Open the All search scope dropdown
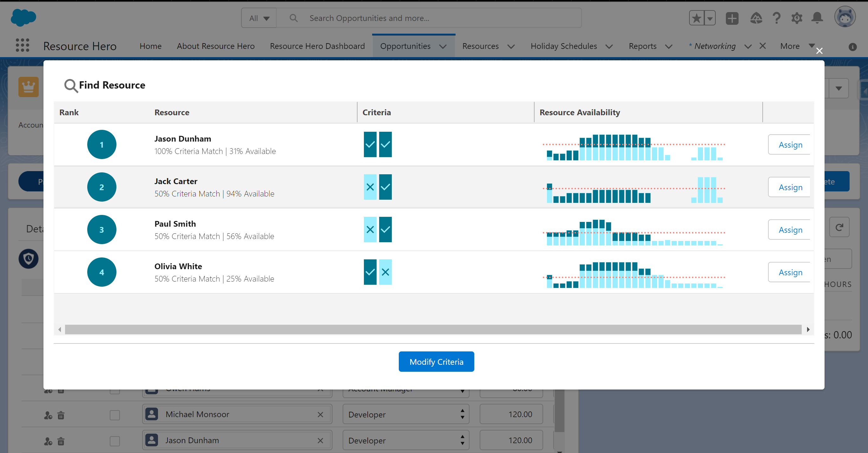Screen dimensions: 868x453 coord(259,18)
